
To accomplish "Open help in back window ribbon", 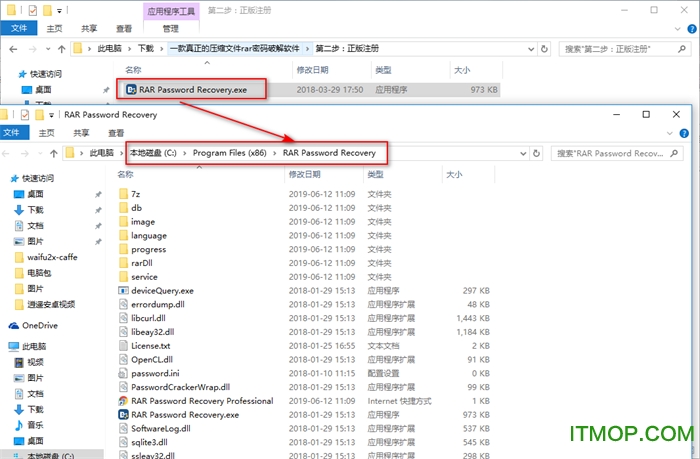I will 692,29.
